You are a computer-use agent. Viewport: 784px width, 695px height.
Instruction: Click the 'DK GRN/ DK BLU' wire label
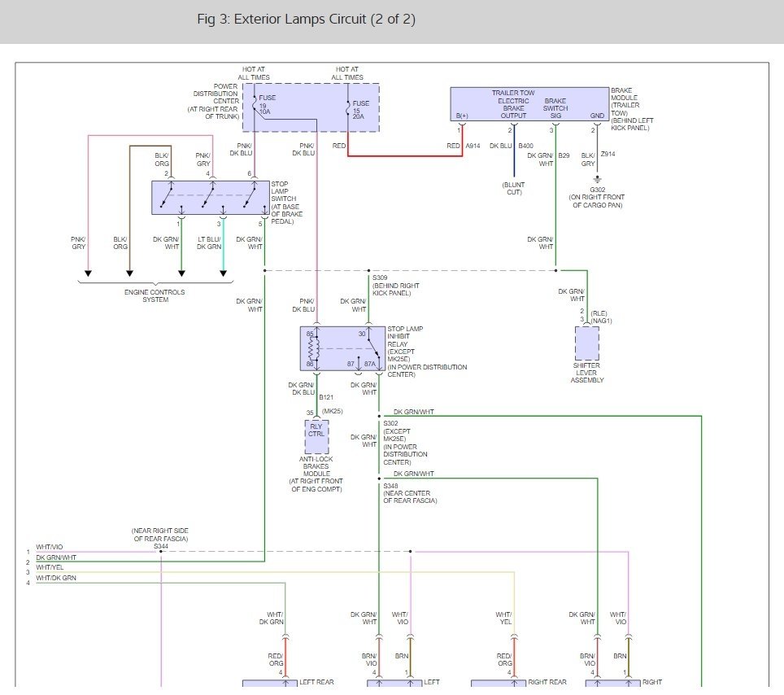click(301, 389)
